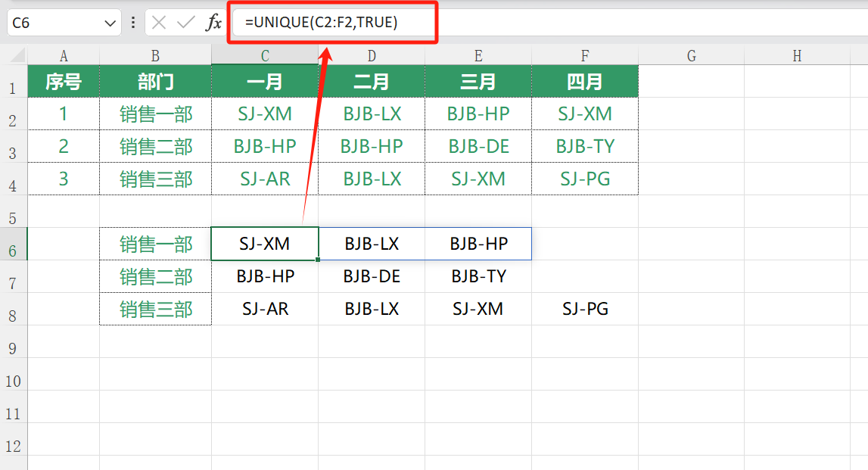Expand the Name Box dropdown arrow
Viewport: 868px width, 470px height.
(110, 23)
